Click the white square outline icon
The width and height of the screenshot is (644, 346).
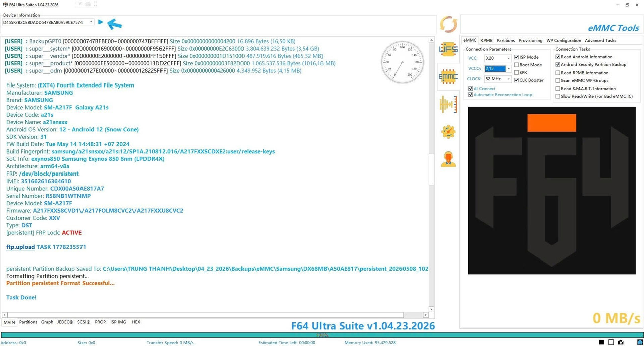tap(611, 342)
